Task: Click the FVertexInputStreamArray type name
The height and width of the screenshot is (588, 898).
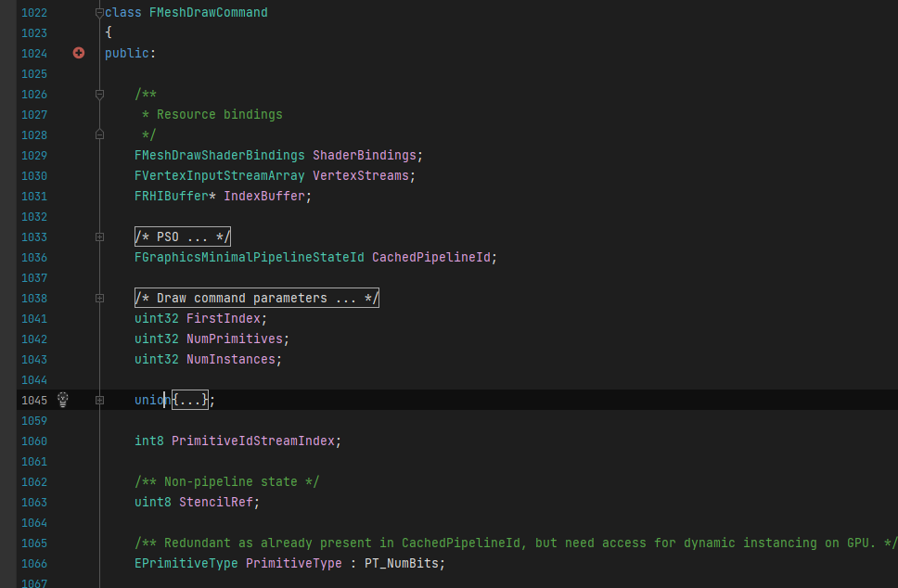Action: [x=220, y=176]
